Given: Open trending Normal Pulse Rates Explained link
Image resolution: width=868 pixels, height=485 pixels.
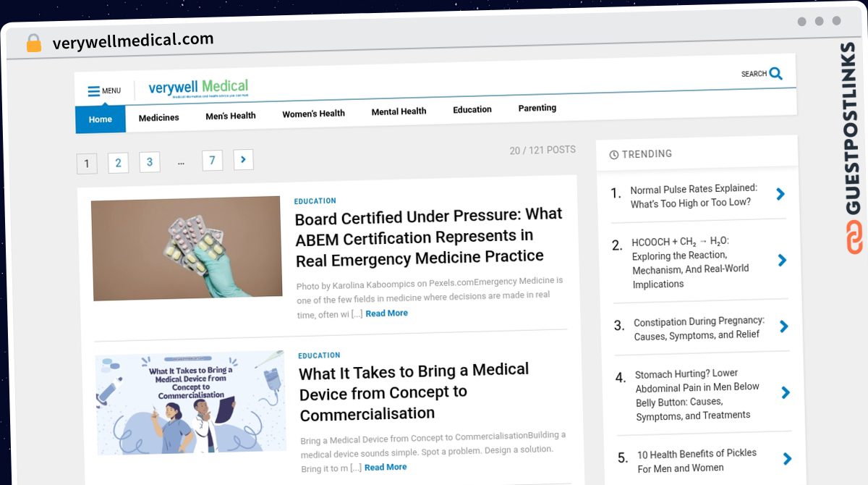Looking at the screenshot, I should pos(694,195).
